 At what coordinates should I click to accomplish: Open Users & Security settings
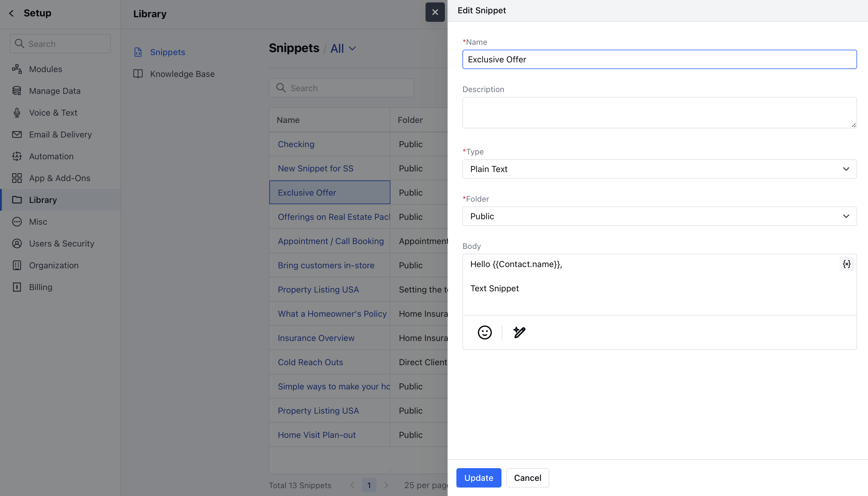click(x=61, y=243)
